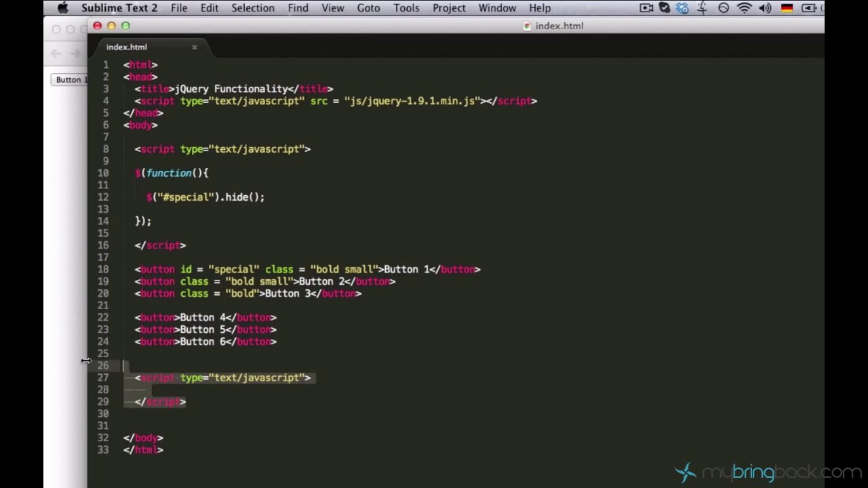Click the circular status icon beside Wi-Fi
The width and height of the screenshot is (868, 488).
724,8
